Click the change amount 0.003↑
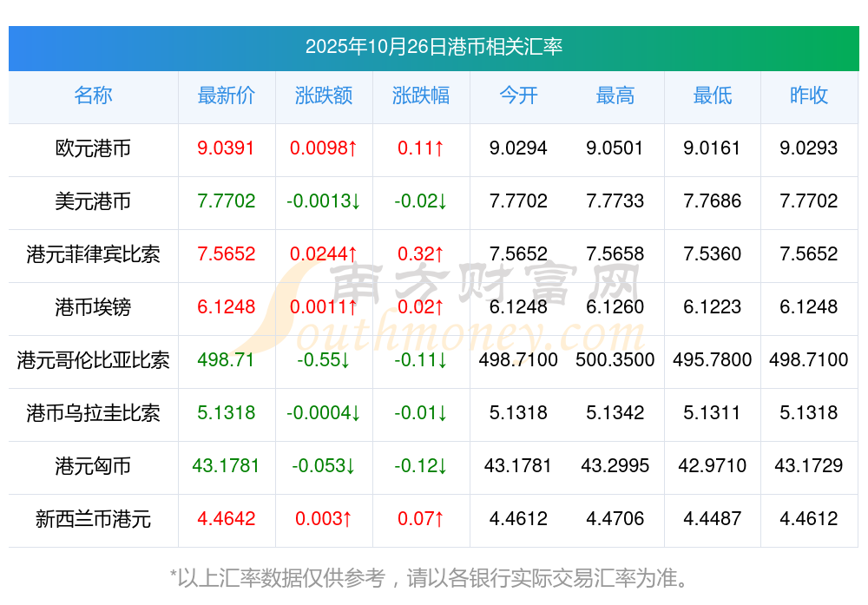The height and width of the screenshot is (605, 868). point(324,519)
